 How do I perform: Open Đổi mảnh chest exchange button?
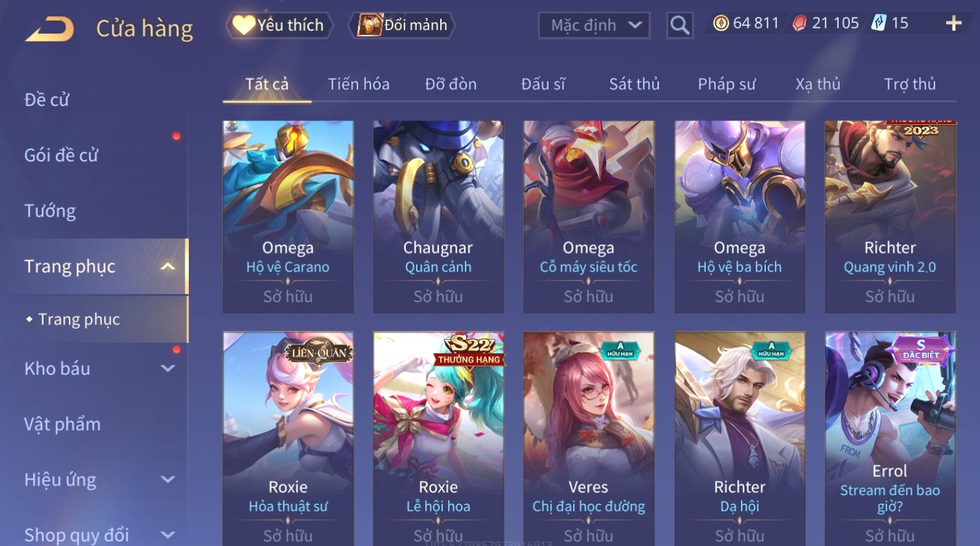point(402,25)
